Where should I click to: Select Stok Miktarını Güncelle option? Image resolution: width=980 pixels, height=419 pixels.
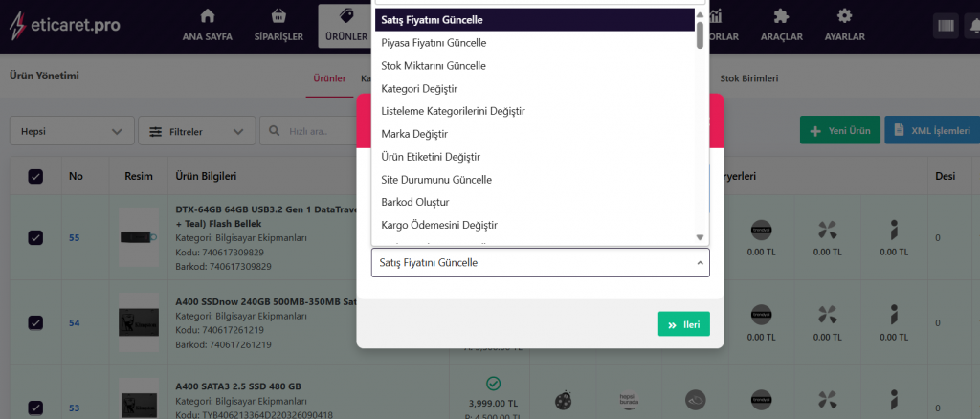tap(434, 66)
